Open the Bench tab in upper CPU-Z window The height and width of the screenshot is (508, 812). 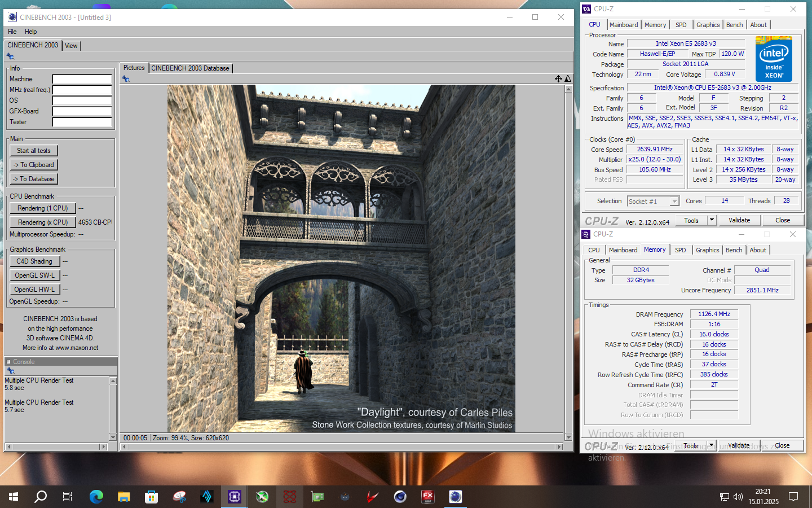coord(734,25)
